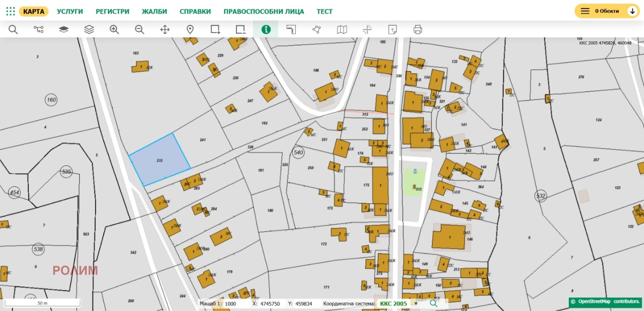Image resolution: width=644 pixels, height=311 pixels.
Task: Click the zoom out magnifier icon
Action: 139,29
